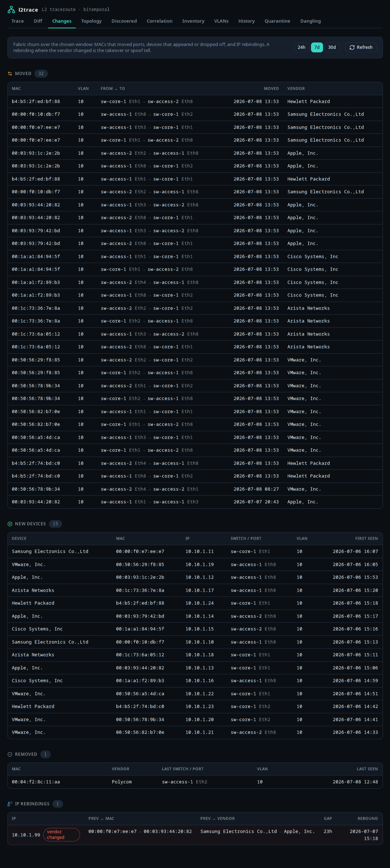This screenshot has height=868, width=390.
Task: Switch to the Inventory tab
Action: pos(193,21)
